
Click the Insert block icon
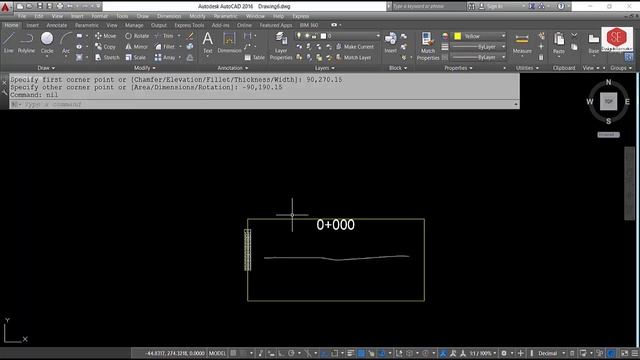(391, 43)
